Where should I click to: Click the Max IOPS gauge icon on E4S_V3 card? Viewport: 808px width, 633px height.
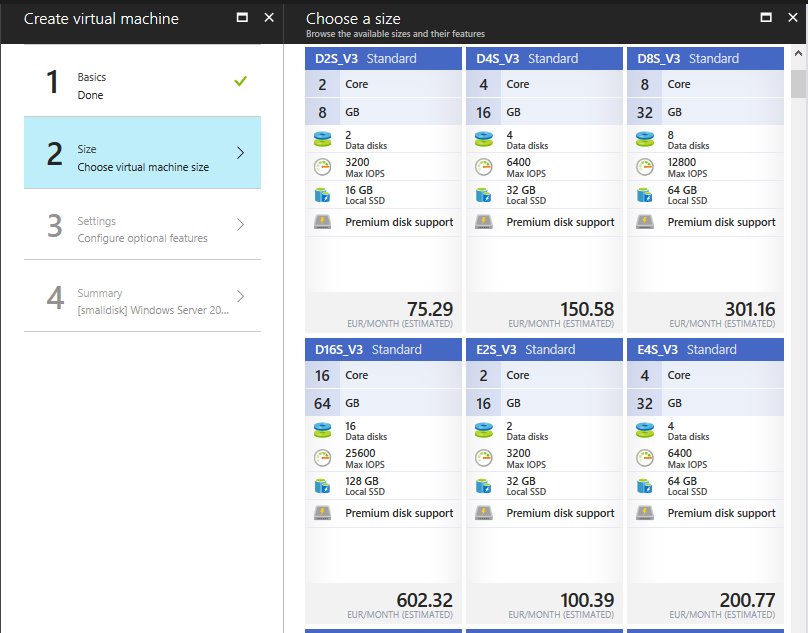click(x=645, y=458)
